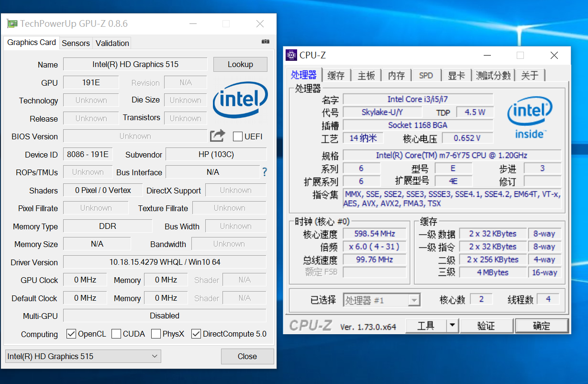The image size is (588, 384).
Task: Click the GPU-Z screenshot camera icon
Action: [x=266, y=42]
